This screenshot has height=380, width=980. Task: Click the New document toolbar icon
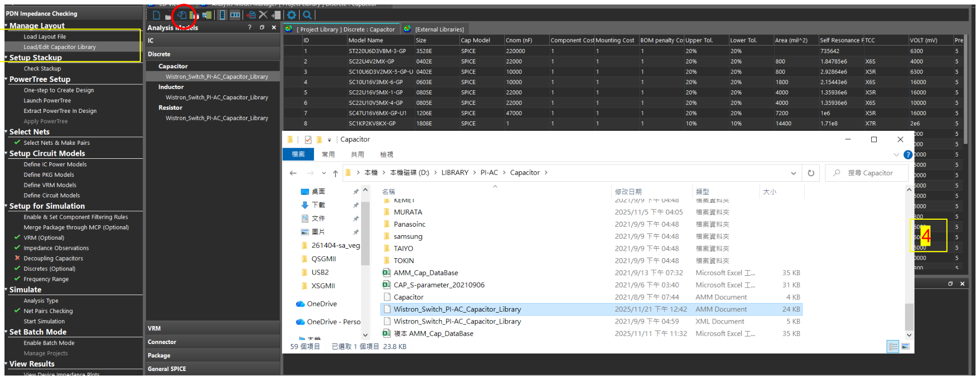pos(156,15)
